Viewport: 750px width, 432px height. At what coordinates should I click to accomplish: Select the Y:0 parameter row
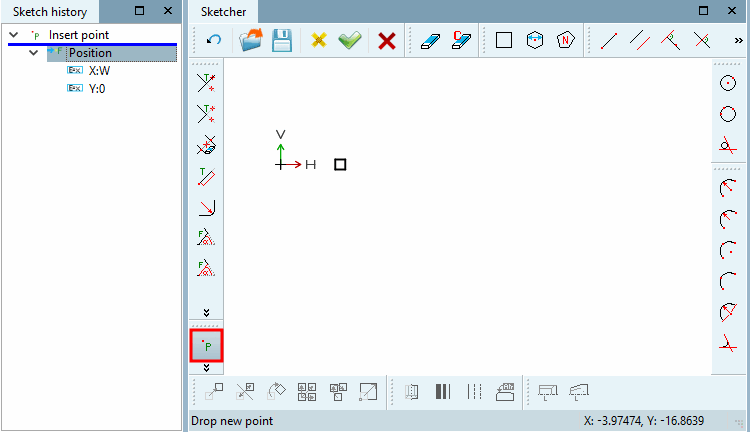point(97,89)
